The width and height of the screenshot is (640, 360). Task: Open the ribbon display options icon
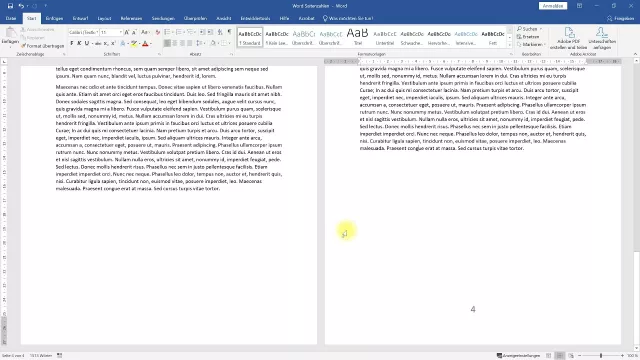click(x=579, y=6)
